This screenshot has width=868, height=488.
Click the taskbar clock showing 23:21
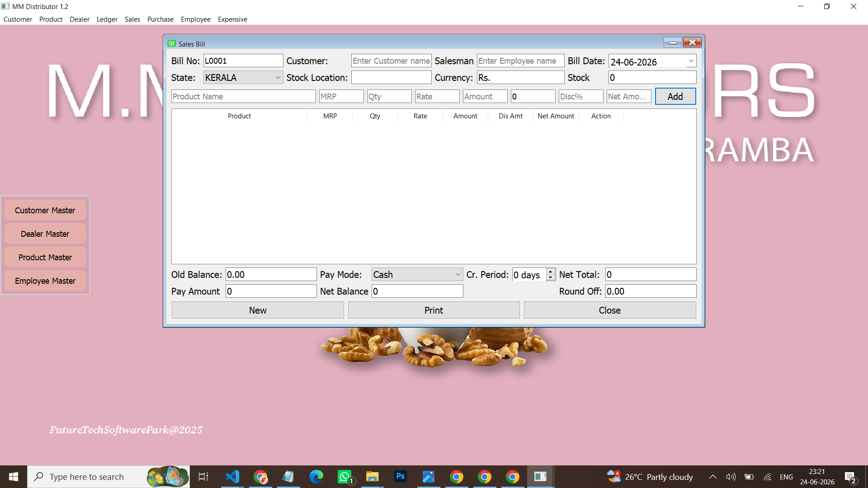pos(817,477)
